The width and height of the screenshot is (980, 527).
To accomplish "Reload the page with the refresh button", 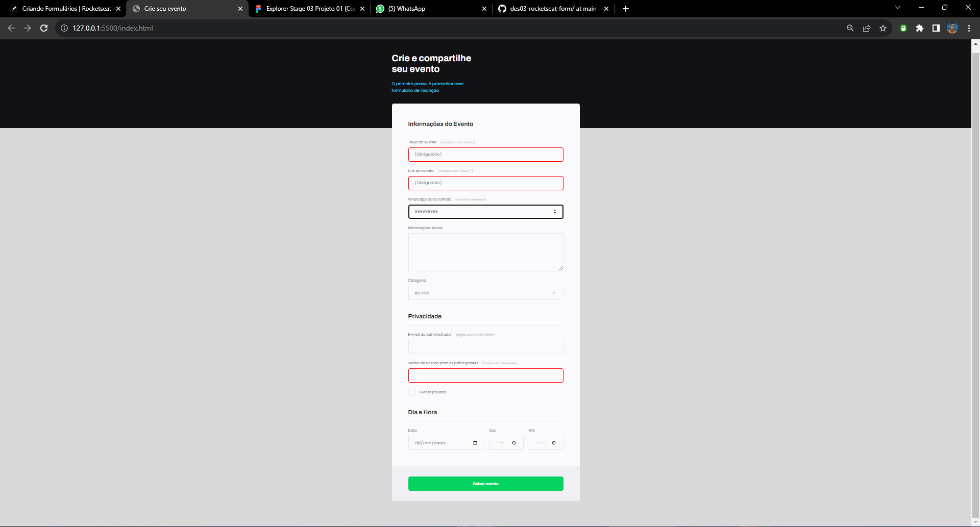I will pos(44,28).
